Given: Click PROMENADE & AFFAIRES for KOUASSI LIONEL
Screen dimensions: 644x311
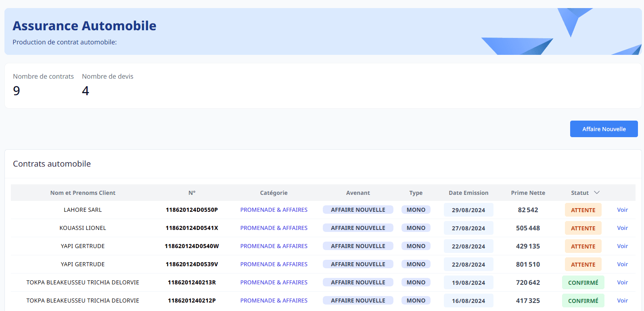Looking at the screenshot, I should coord(274,228).
